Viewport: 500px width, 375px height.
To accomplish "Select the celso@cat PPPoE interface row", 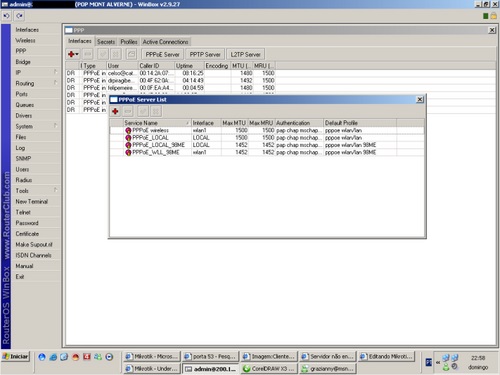I will click(x=171, y=73).
